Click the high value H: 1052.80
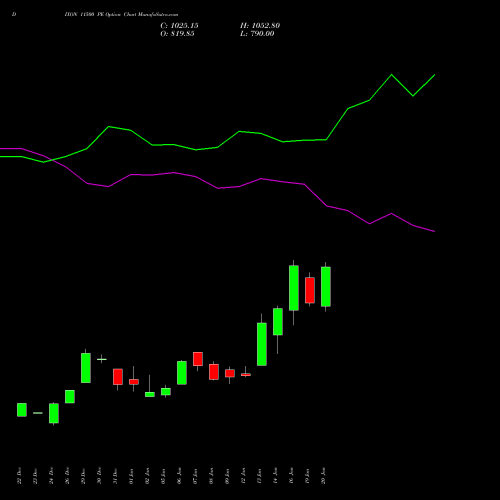 coord(260,26)
